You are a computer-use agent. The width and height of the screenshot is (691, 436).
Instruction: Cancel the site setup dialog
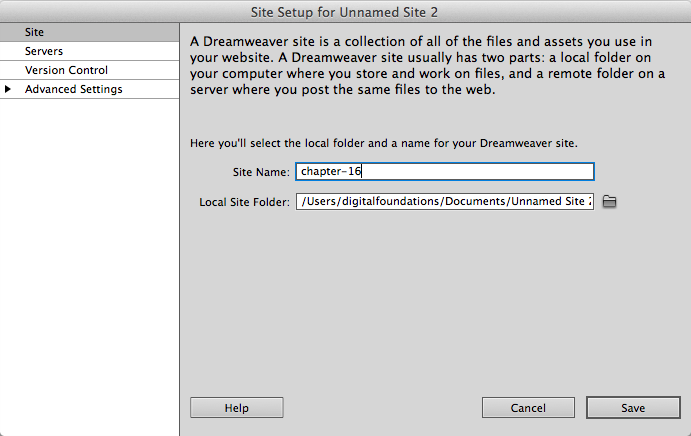(x=528, y=408)
